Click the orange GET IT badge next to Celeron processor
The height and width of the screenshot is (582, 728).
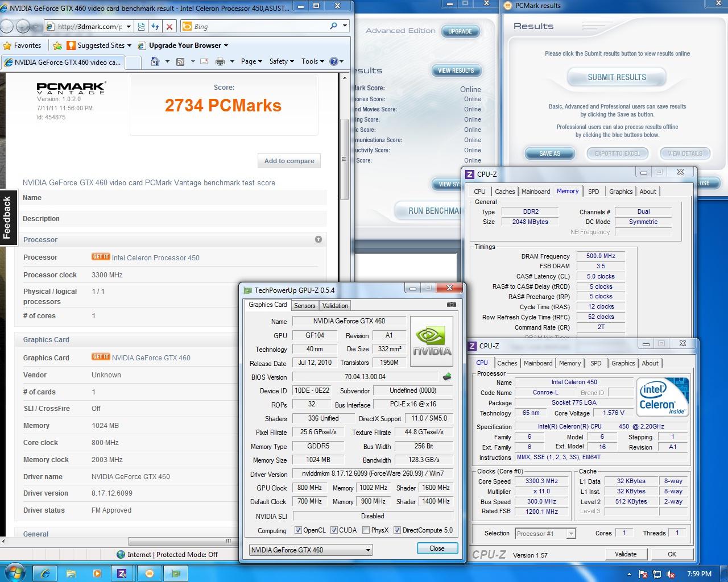101,257
